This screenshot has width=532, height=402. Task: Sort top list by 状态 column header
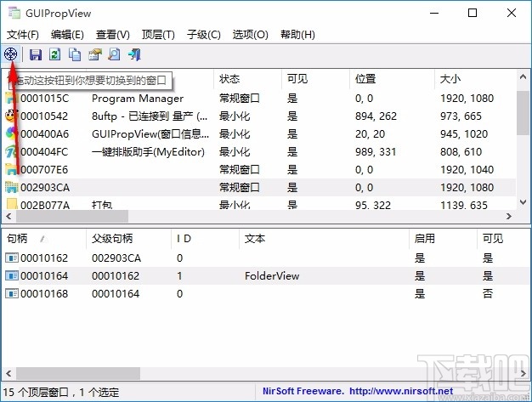tap(247, 79)
